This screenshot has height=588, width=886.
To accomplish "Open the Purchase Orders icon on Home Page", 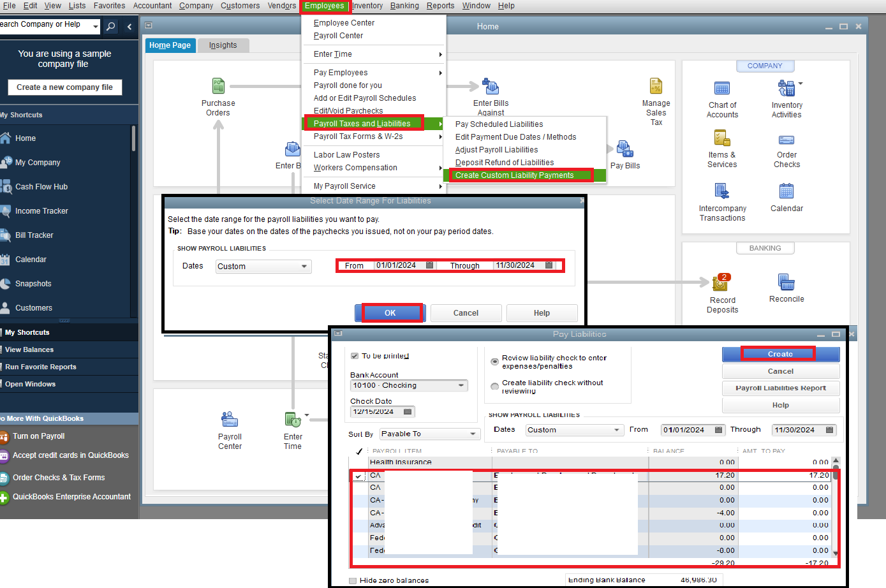I will tap(218, 86).
